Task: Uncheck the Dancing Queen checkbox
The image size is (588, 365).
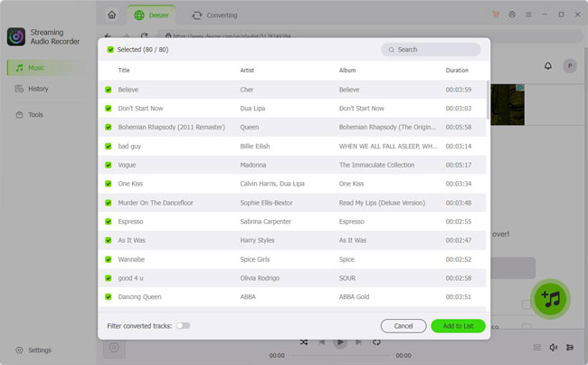Action: pos(109,297)
